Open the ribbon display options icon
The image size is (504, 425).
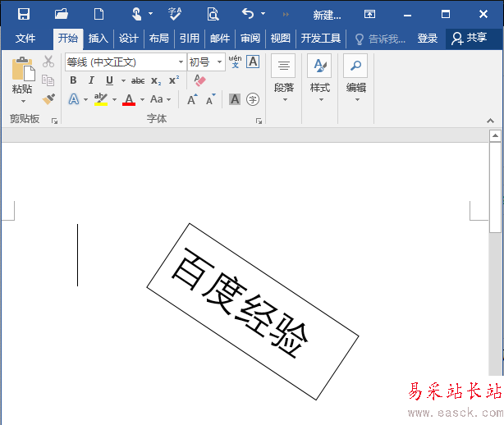369,14
